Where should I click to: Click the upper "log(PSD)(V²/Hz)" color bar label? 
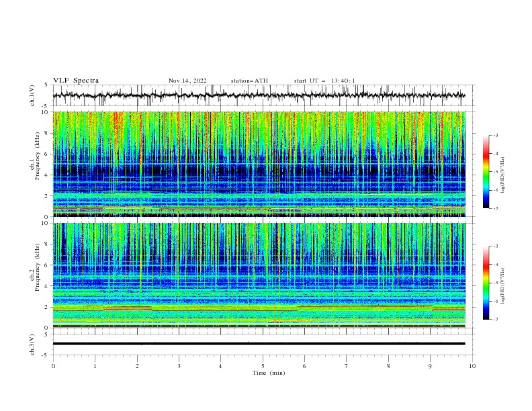tap(503, 175)
